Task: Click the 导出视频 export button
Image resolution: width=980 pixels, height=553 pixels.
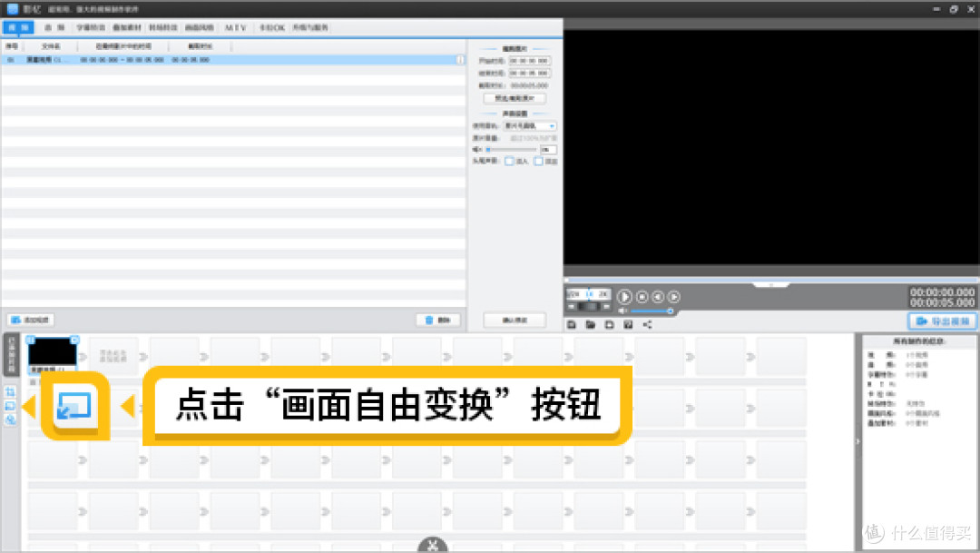Action: 943,321
